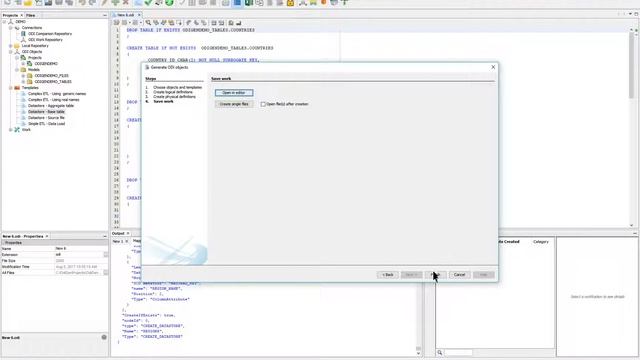Select 'Datastore - Base table' template
The image size is (640, 360).
tap(46, 112)
